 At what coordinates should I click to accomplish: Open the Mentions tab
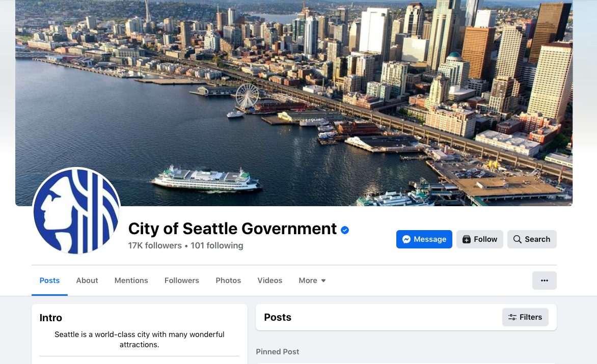click(131, 281)
